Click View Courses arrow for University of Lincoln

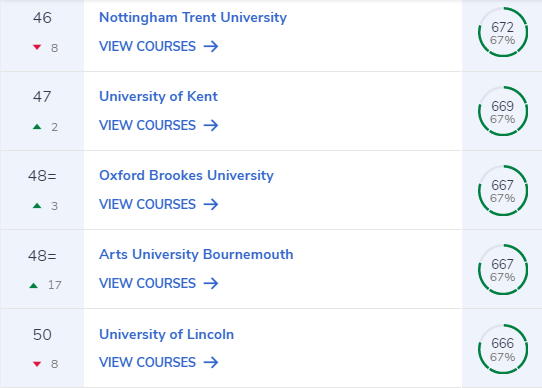click(211, 362)
